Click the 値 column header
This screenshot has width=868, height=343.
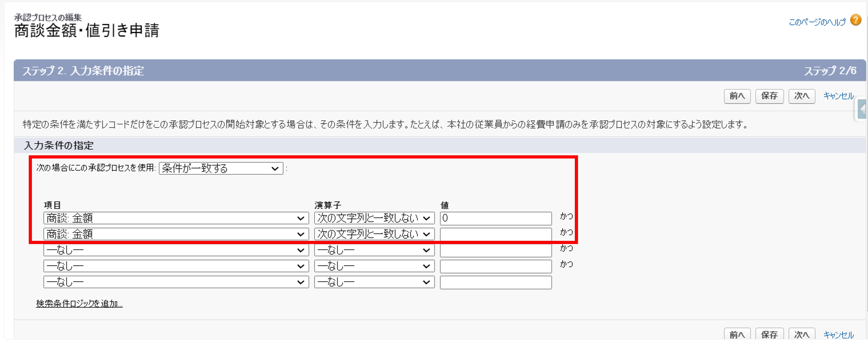[444, 205]
